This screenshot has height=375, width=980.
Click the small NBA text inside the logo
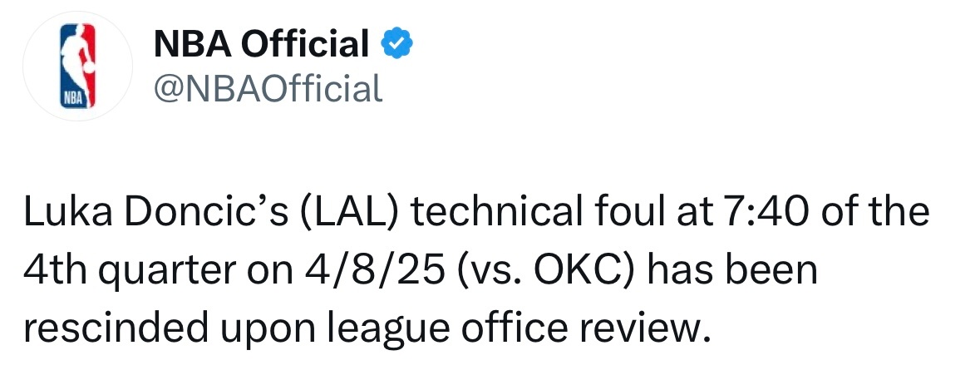71,98
